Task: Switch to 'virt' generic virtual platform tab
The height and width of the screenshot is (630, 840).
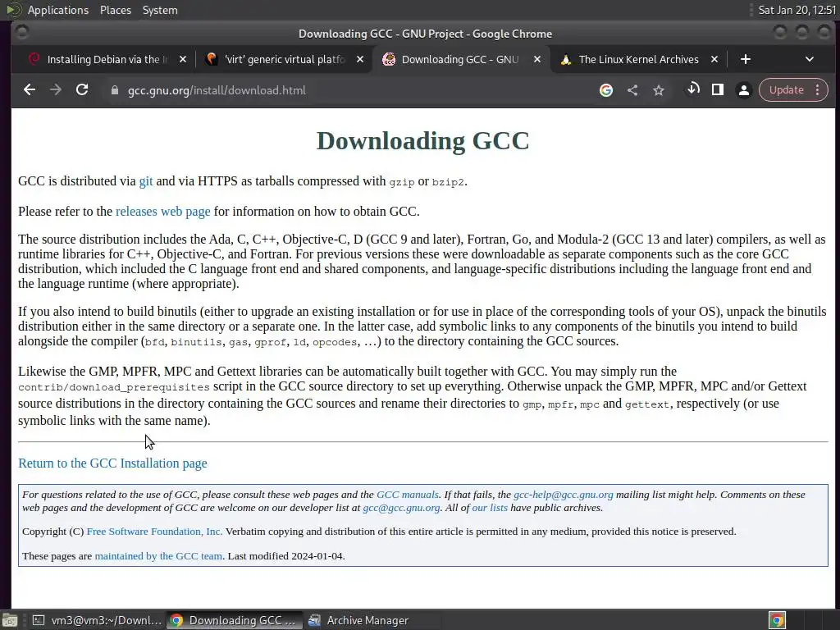Action: [284, 59]
